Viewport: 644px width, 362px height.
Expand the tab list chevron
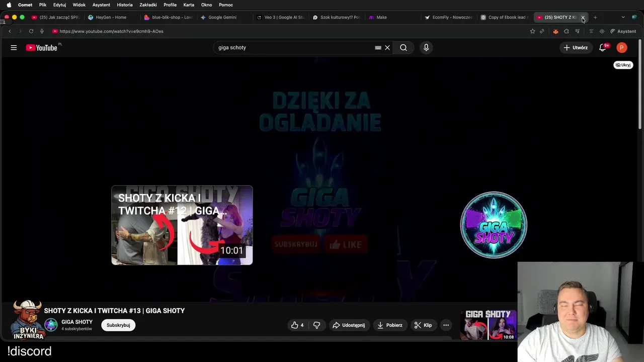click(x=623, y=17)
